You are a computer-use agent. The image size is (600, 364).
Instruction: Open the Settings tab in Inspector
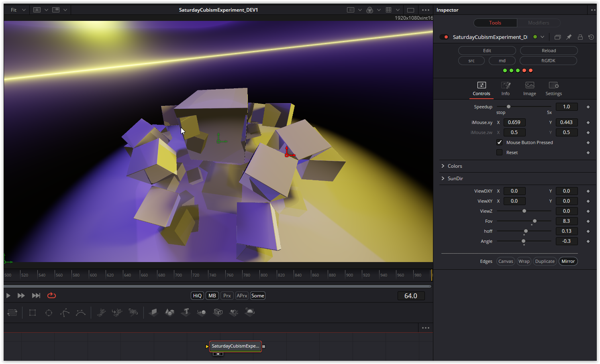click(553, 89)
